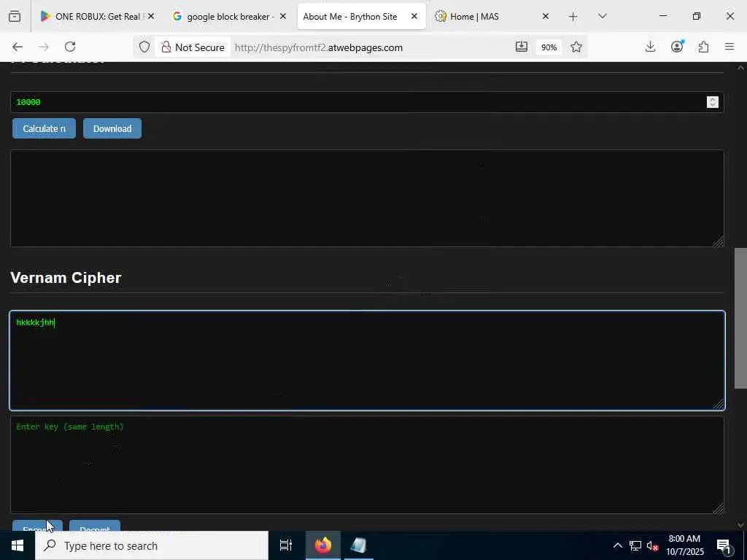Screen dimensions: 747x560
Task: Go back one page
Action: pyautogui.click(x=18, y=47)
